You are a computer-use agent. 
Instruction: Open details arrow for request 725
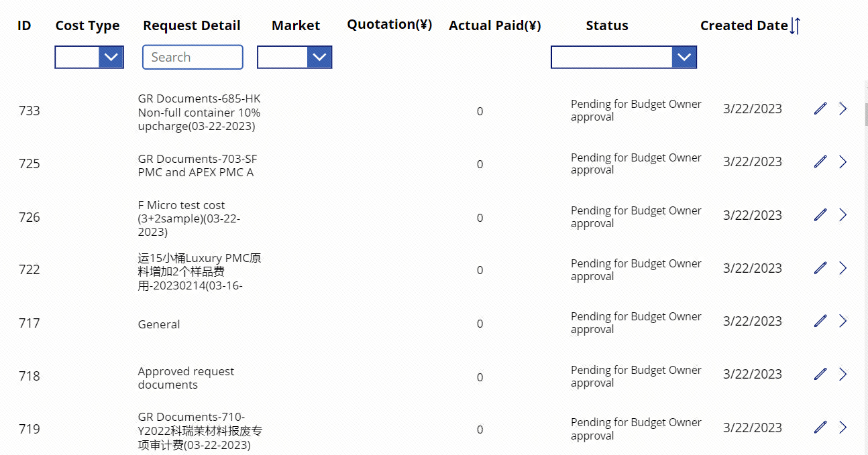coord(843,161)
